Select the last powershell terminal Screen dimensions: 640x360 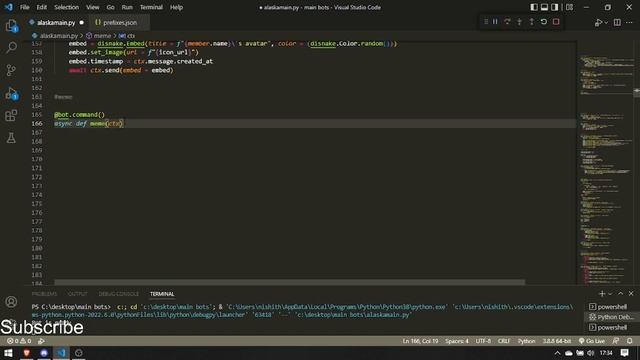point(611,327)
